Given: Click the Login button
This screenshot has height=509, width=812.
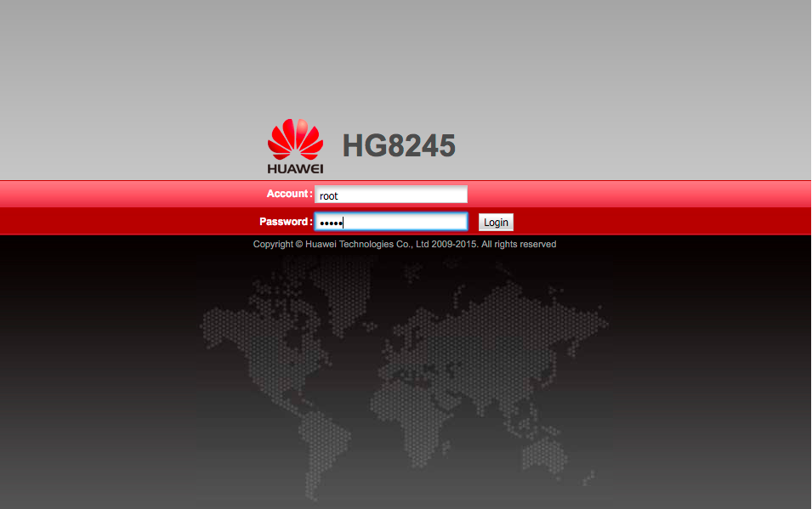Looking at the screenshot, I should click(496, 222).
